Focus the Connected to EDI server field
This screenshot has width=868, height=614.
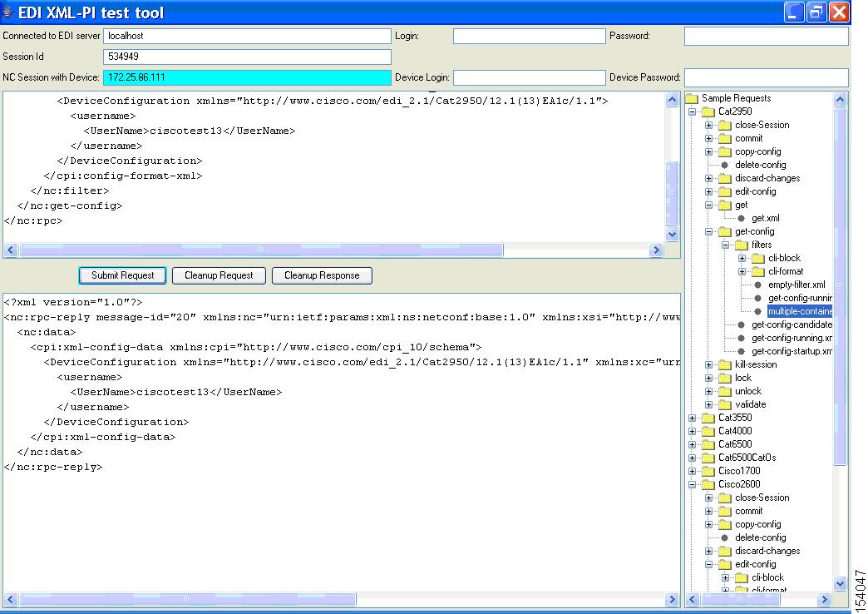click(x=247, y=36)
